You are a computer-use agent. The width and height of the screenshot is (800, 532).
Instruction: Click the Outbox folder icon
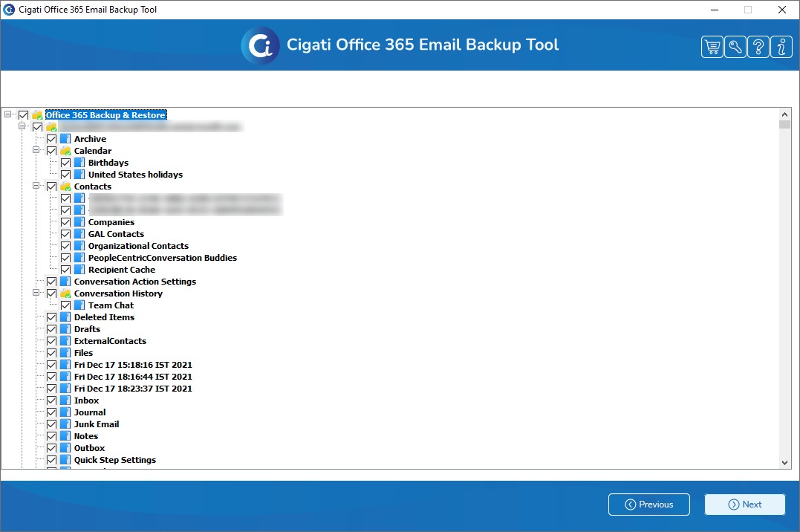click(65, 448)
